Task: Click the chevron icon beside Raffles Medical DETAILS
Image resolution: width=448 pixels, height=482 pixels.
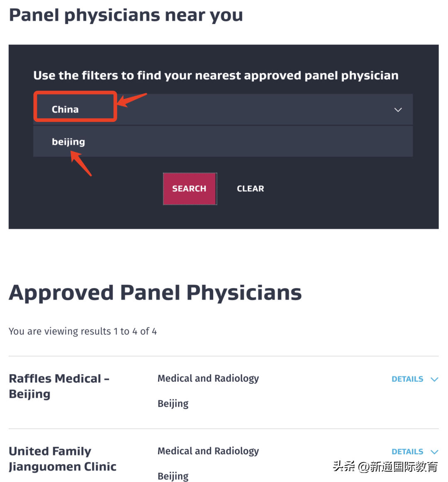Action: [434, 379]
